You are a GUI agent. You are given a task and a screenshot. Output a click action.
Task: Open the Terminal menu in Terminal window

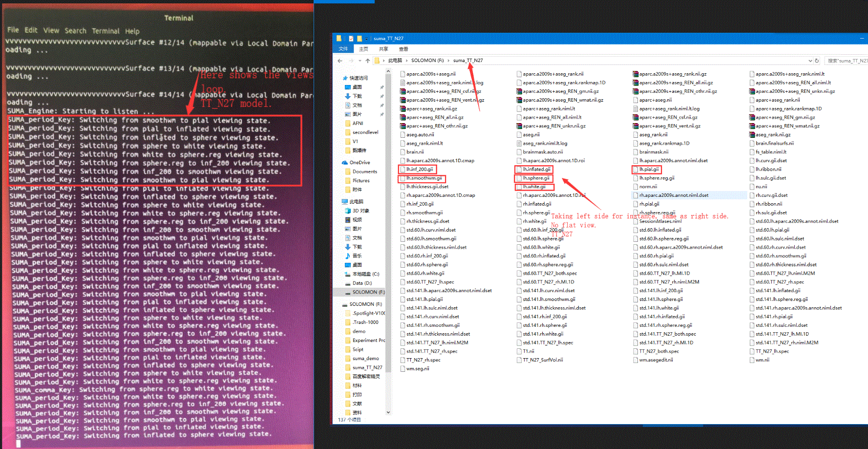pos(106,31)
